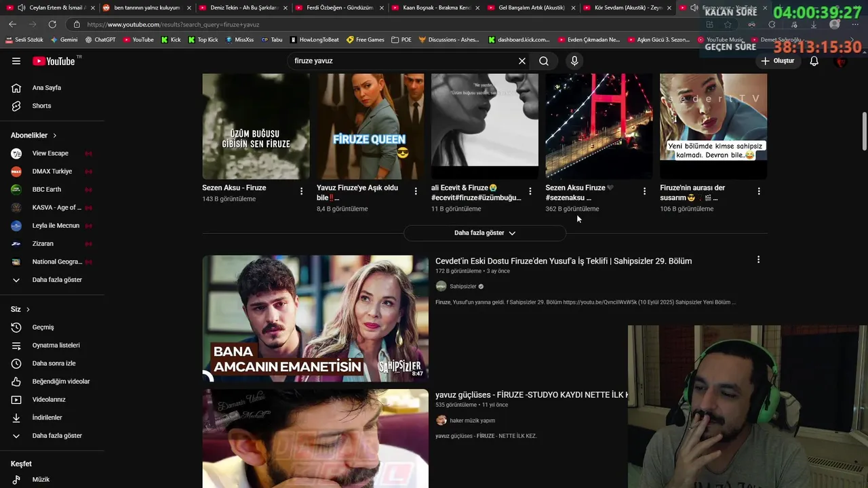Open yavuz güçlüses - FİRUZE video title
Image resolution: width=868 pixels, height=488 pixels.
[532, 394]
